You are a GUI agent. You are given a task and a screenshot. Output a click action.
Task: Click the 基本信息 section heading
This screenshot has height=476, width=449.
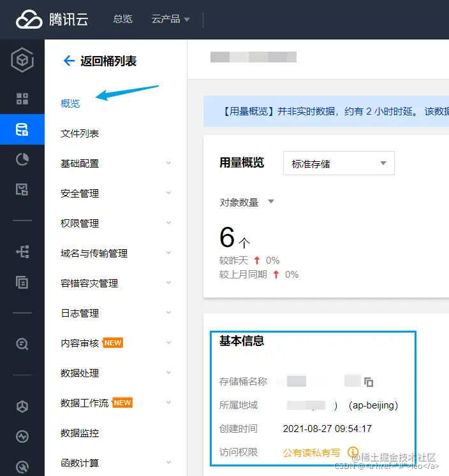coord(242,341)
